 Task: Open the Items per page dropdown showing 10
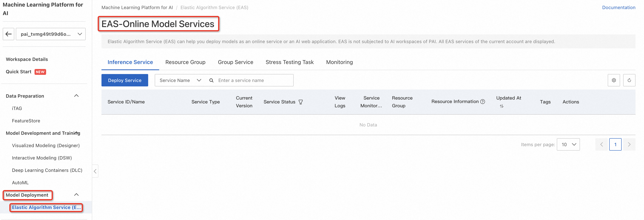(568, 145)
